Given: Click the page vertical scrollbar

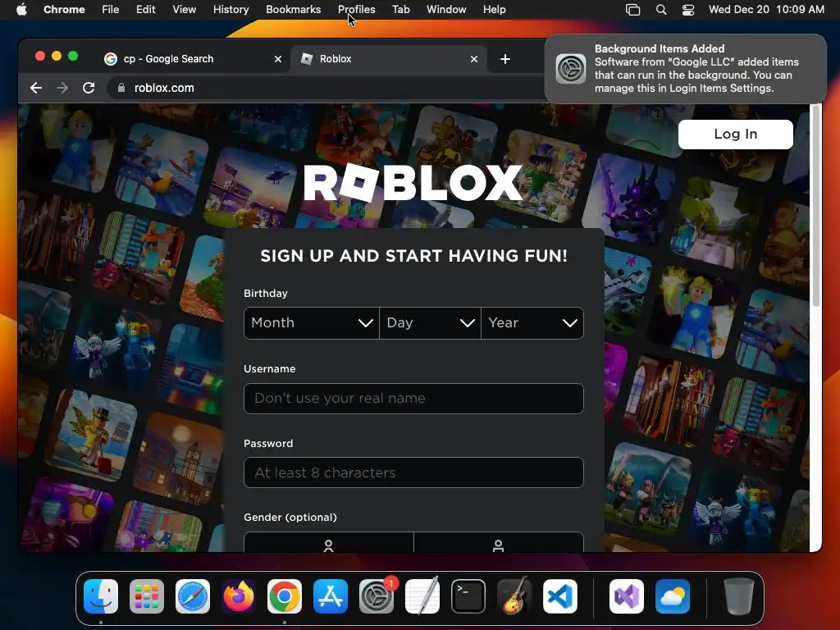Looking at the screenshot, I should (816, 206).
